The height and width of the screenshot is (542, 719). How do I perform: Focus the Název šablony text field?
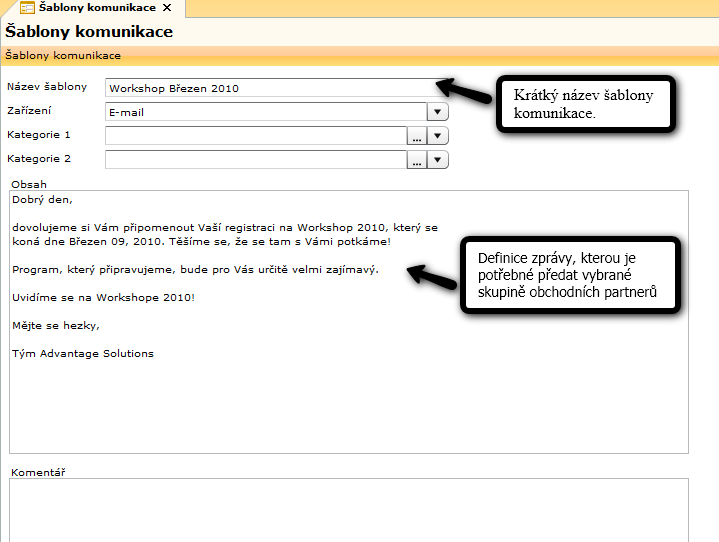[270, 88]
